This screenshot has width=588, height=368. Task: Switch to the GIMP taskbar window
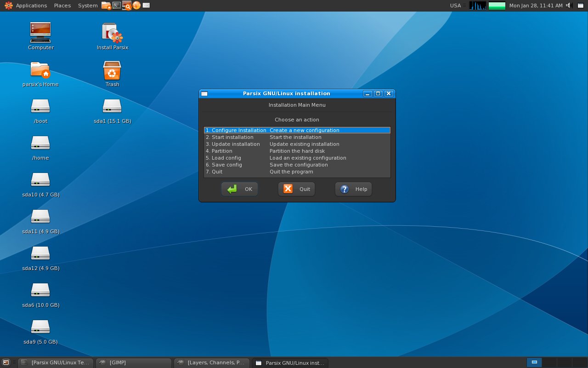133,362
